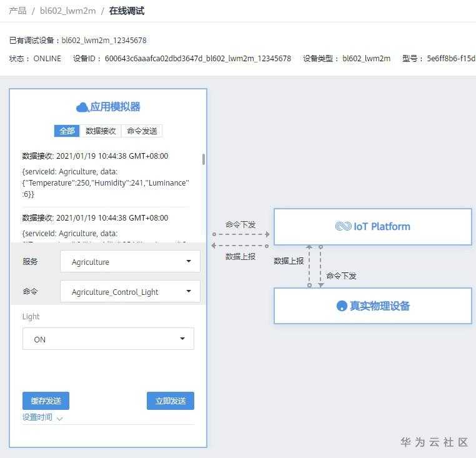Viewport: 476px width, 458px height.
Task: Switch to the 命令发送 tab
Action: click(142, 131)
